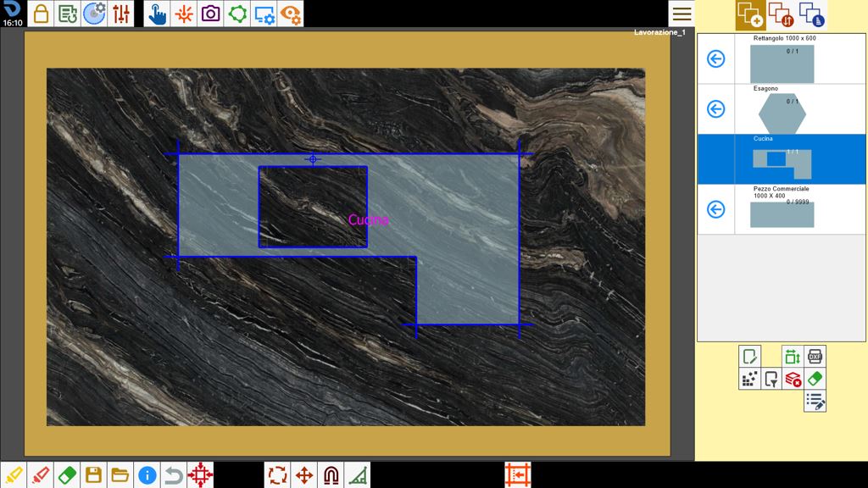Insert the Esagono piece with arrow
This screenshot has width=868, height=488.
pos(715,109)
